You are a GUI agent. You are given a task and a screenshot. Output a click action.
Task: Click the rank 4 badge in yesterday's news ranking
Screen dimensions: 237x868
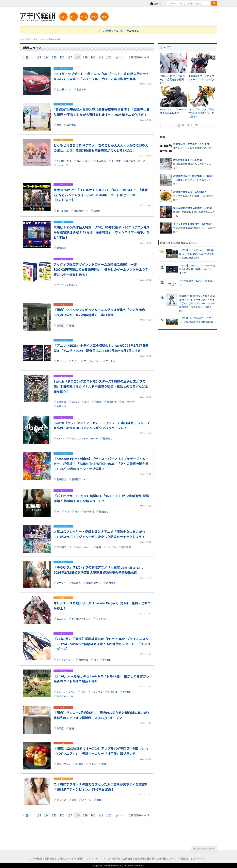tap(162, 298)
